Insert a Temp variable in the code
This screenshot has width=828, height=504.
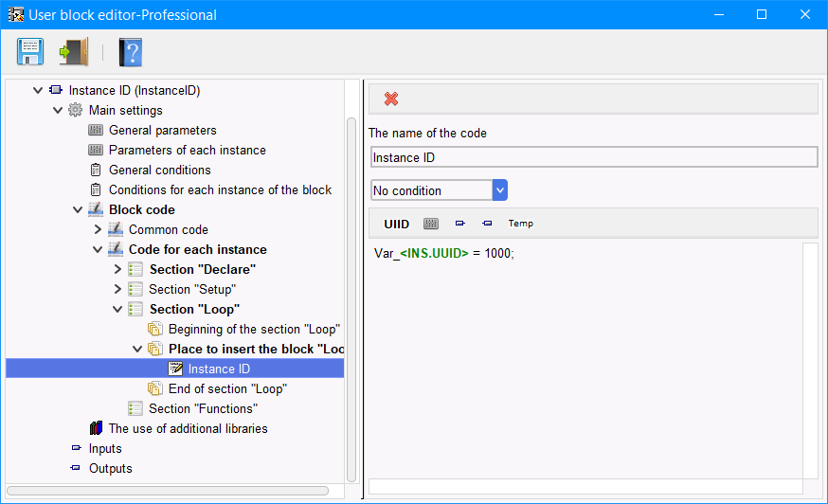click(521, 224)
